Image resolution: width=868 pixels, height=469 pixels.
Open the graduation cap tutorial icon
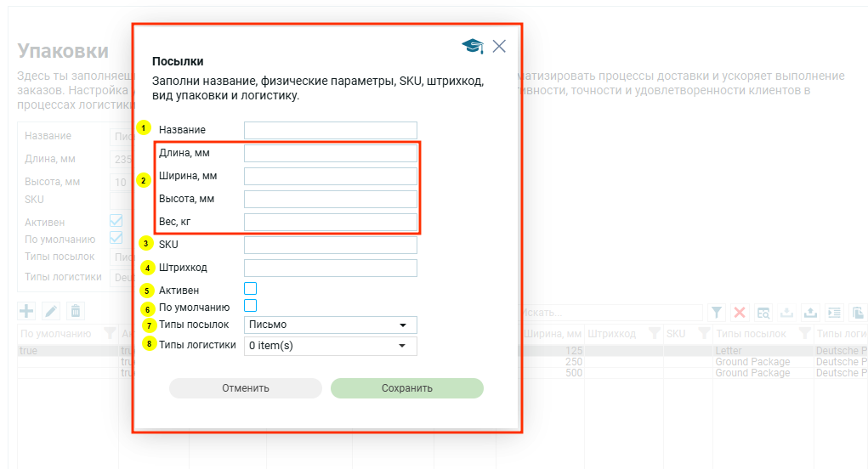(472, 47)
